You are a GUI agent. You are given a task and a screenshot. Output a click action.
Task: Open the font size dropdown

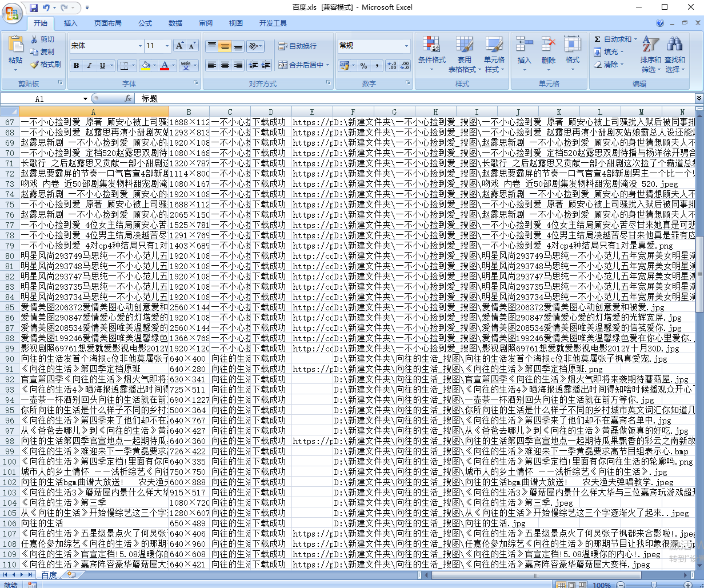click(x=167, y=46)
